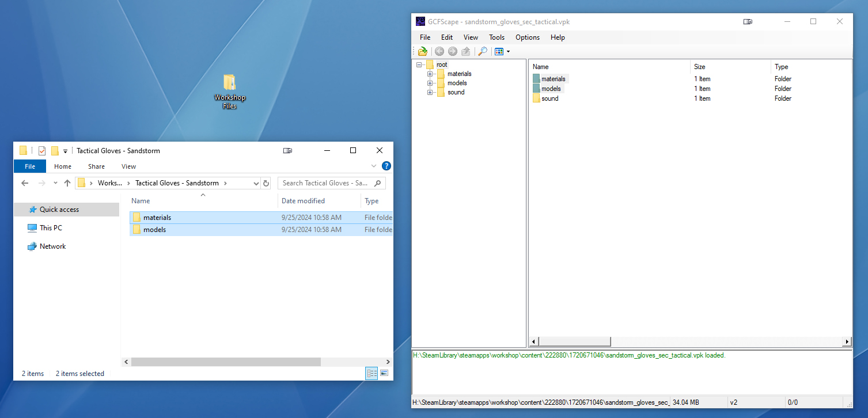Click the GCFScape view style icon
This screenshot has width=868, height=418.
[499, 51]
